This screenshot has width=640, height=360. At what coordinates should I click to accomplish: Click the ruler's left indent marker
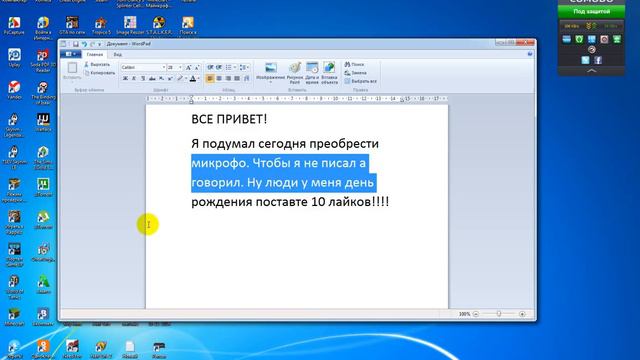[191, 99]
